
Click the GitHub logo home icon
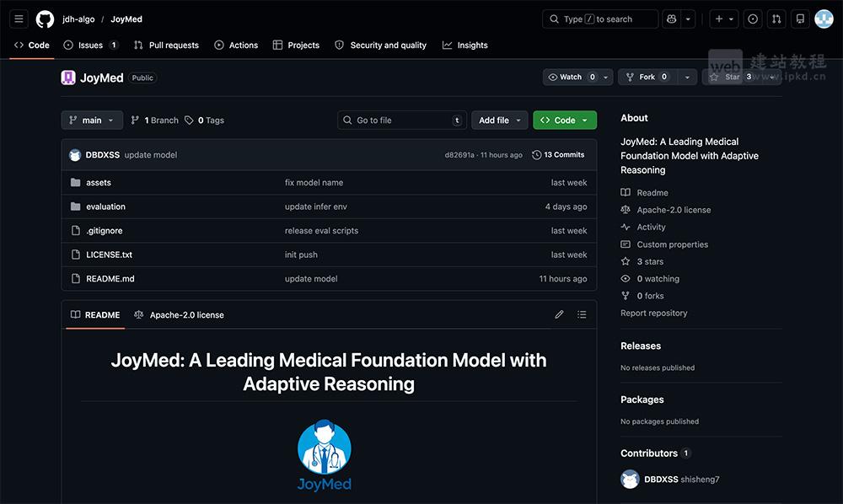[x=45, y=19]
